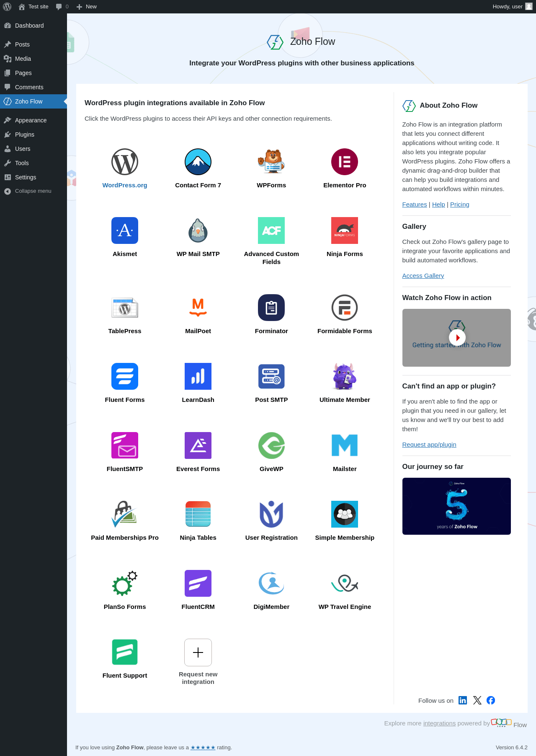Click the five-star rating link

pos(203,748)
